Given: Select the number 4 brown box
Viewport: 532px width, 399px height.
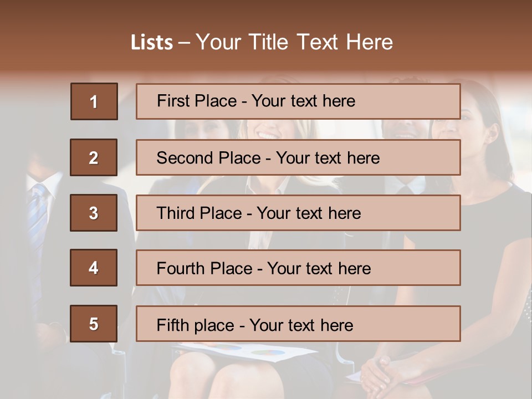Looking at the screenshot, I should (x=94, y=268).
